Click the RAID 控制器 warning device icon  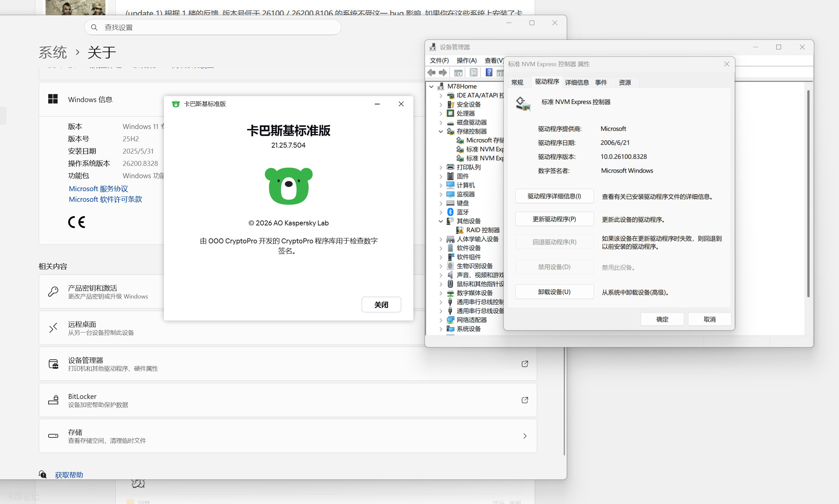(460, 230)
